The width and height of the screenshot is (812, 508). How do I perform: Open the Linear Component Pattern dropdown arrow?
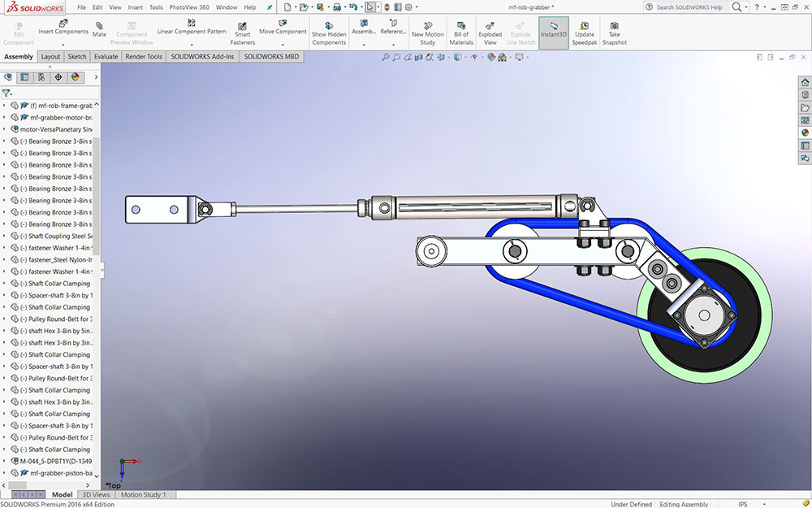192,44
